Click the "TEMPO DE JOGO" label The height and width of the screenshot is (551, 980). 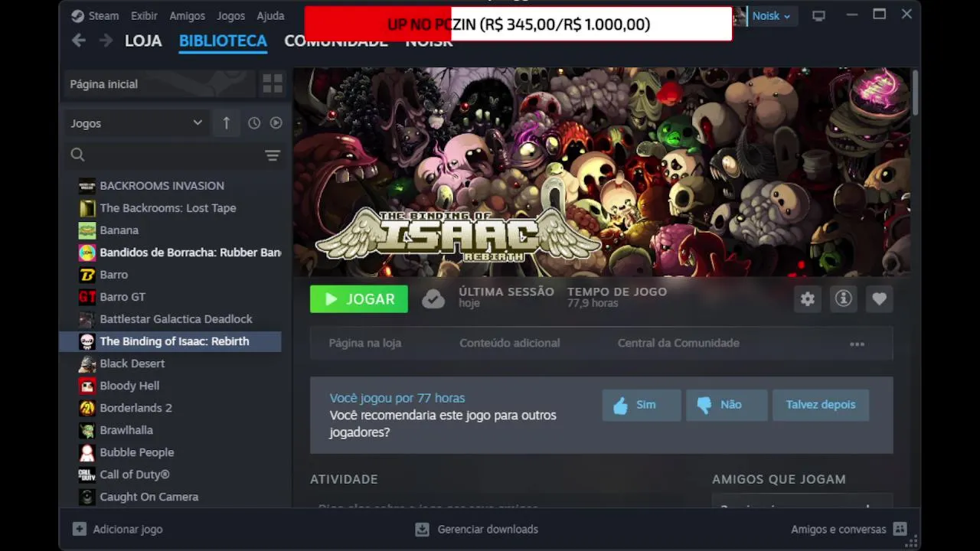617,292
